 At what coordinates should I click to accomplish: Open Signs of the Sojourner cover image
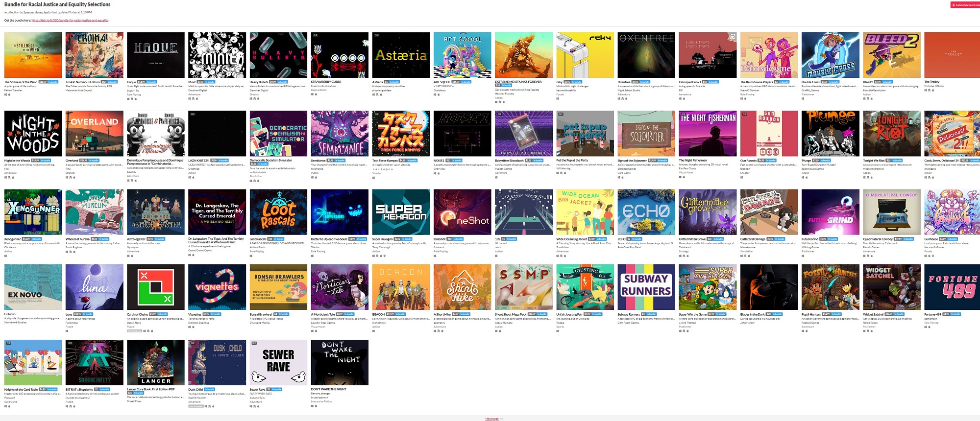(x=646, y=134)
